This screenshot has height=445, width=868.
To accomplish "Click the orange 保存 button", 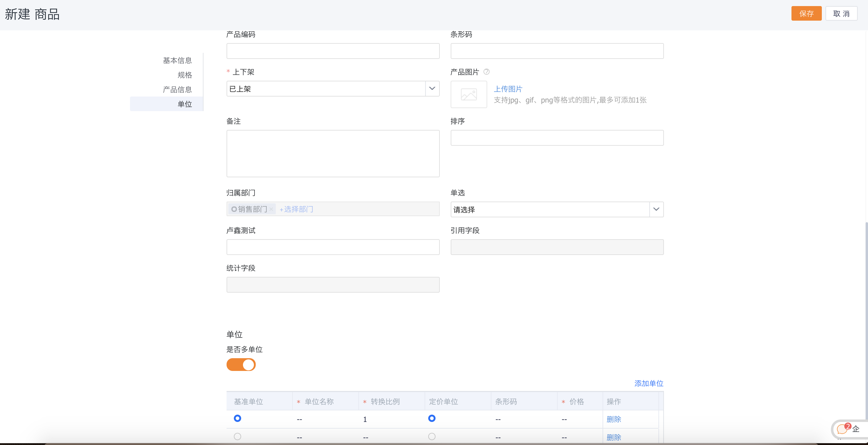I will coord(806,13).
